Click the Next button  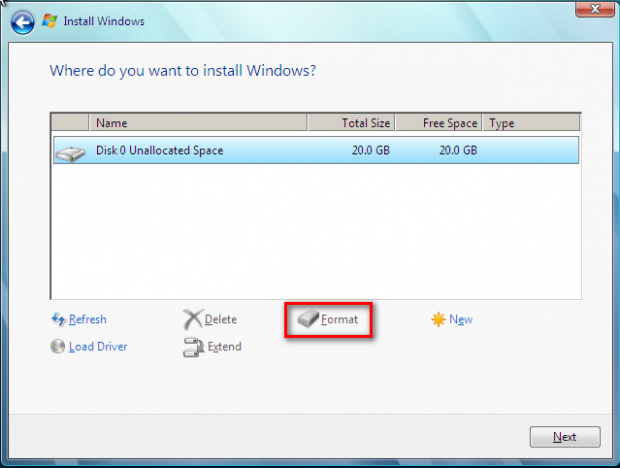click(565, 437)
